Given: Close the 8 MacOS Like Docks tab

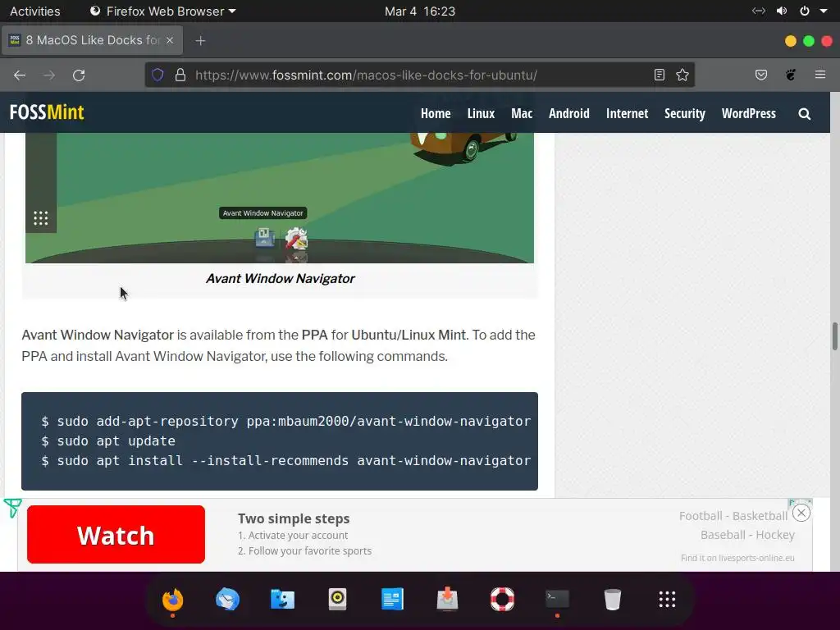Looking at the screenshot, I should tap(170, 40).
